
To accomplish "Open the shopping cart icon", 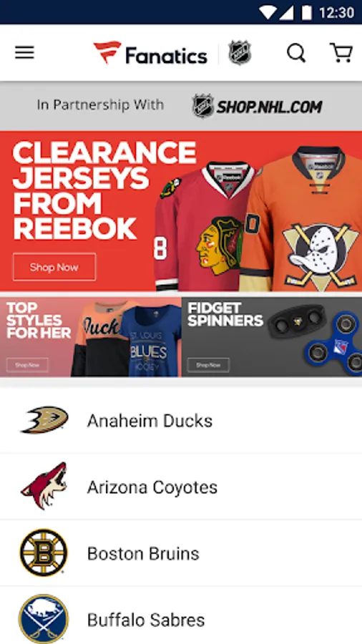I will 341,52.
